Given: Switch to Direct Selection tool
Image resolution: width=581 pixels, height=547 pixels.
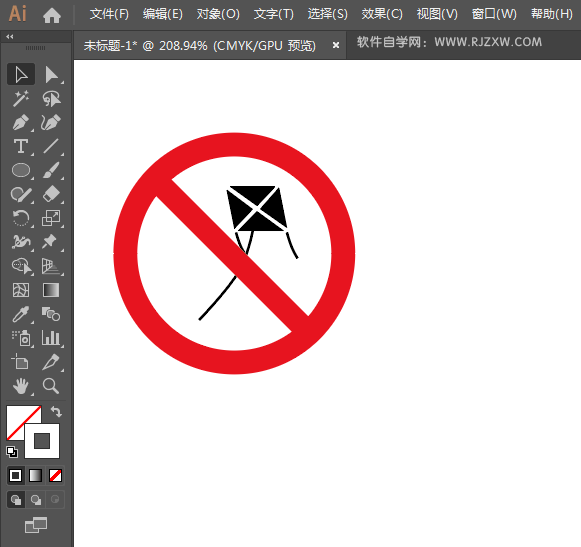Looking at the screenshot, I should (x=51, y=74).
